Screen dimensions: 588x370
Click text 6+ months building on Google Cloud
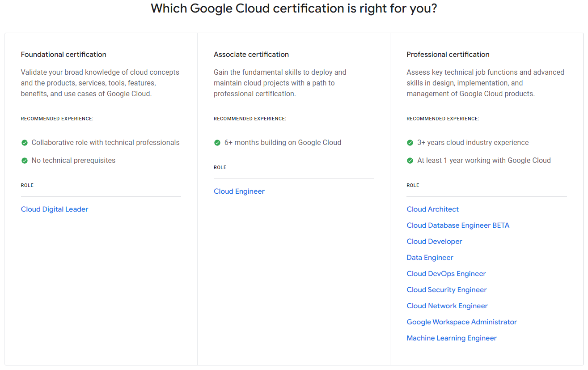pos(283,142)
